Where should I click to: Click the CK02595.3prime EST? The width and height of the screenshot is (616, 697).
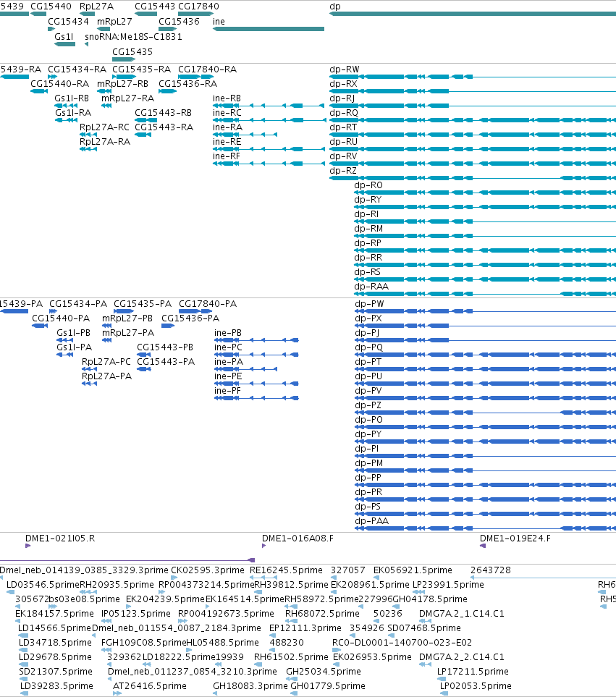click(x=174, y=578)
